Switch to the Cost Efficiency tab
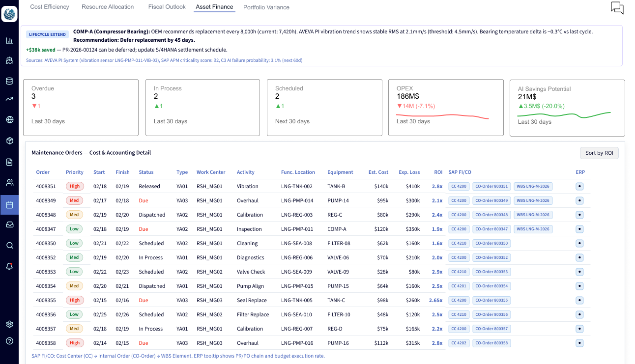Screen dimensions: 635x364 pyautogui.click(x=50, y=7)
